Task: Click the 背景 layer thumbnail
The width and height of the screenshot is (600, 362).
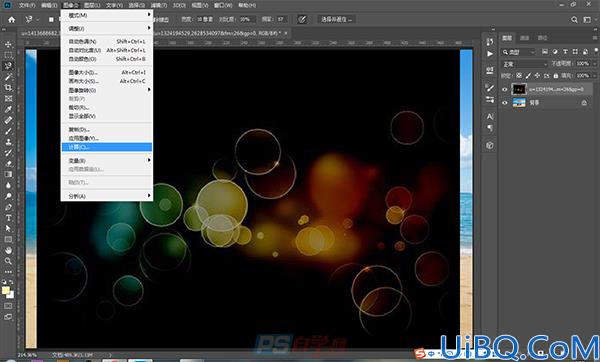Action: tap(519, 103)
